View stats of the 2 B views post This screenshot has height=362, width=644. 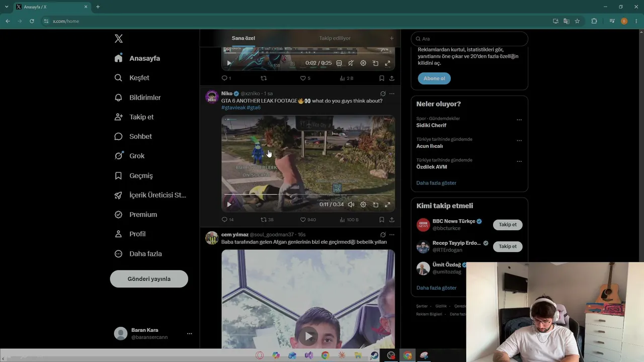(x=346, y=78)
